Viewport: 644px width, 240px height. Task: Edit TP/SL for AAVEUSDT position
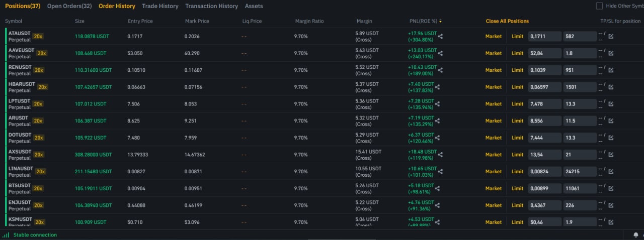tap(611, 53)
